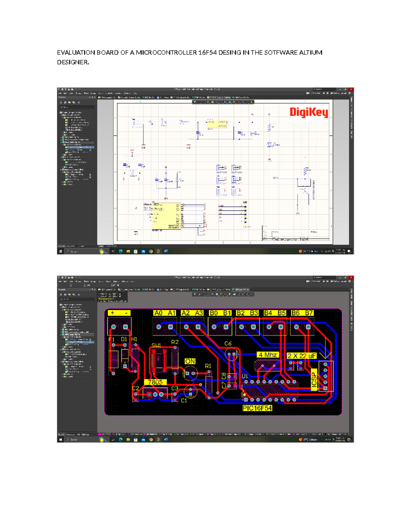Click current layer LS color swatch
The width and height of the screenshot is (411, 532).
[100, 434]
